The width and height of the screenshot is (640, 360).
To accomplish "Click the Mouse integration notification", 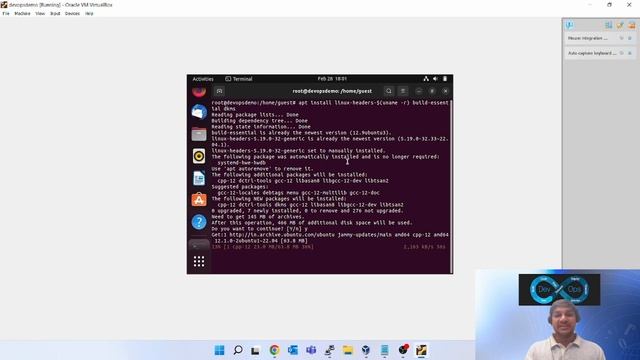I will [600, 38].
